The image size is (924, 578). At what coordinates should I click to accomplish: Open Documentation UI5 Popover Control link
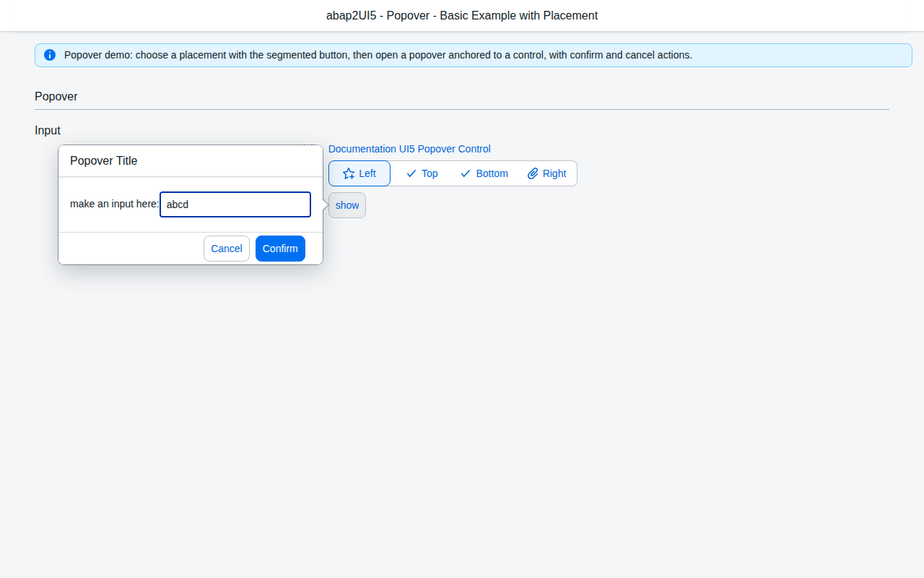tap(409, 149)
